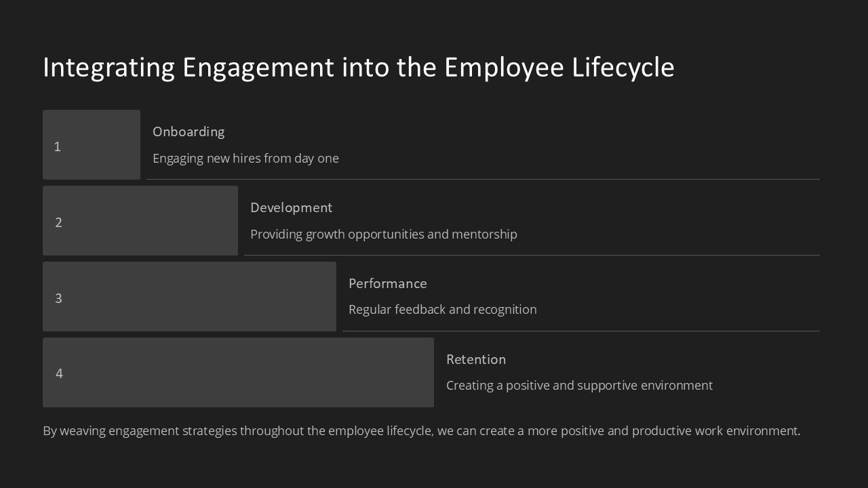Click the Onboarding heading

pyautogui.click(x=189, y=131)
